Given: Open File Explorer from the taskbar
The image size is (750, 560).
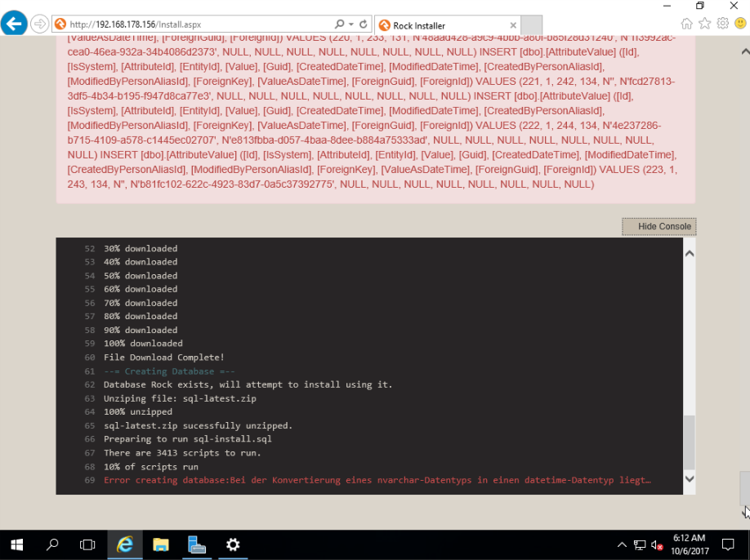Looking at the screenshot, I should tap(160, 544).
